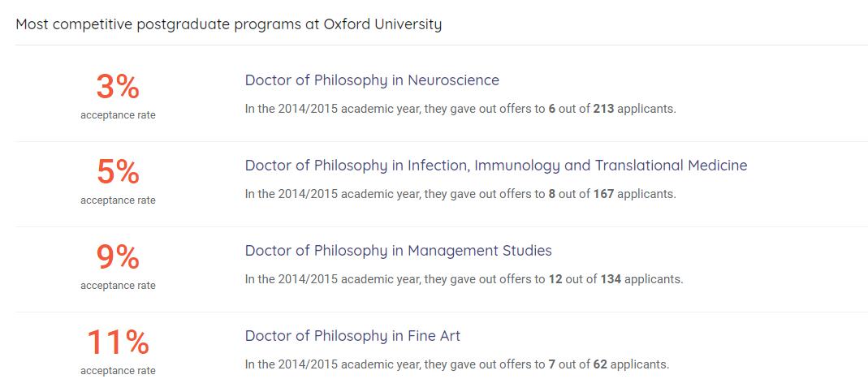Click the heading about most competitive postgraduate programs
Screen dimensions: 868x392
228,24
